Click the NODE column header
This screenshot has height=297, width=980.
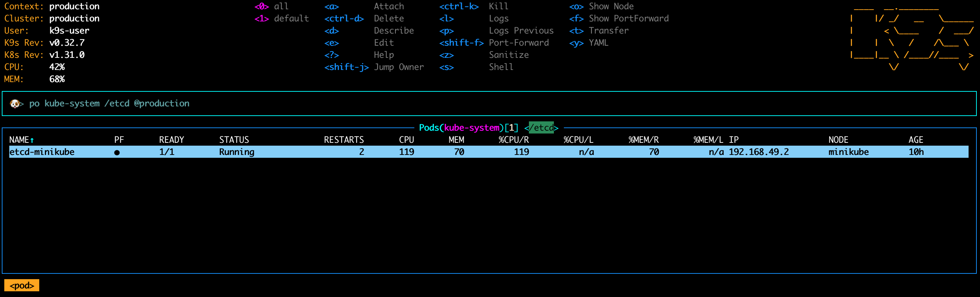[x=838, y=140]
